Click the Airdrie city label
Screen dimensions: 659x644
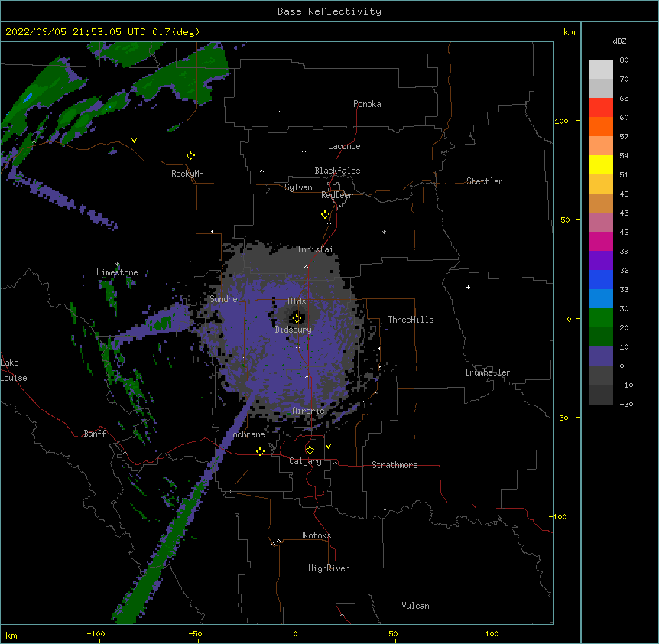point(309,411)
